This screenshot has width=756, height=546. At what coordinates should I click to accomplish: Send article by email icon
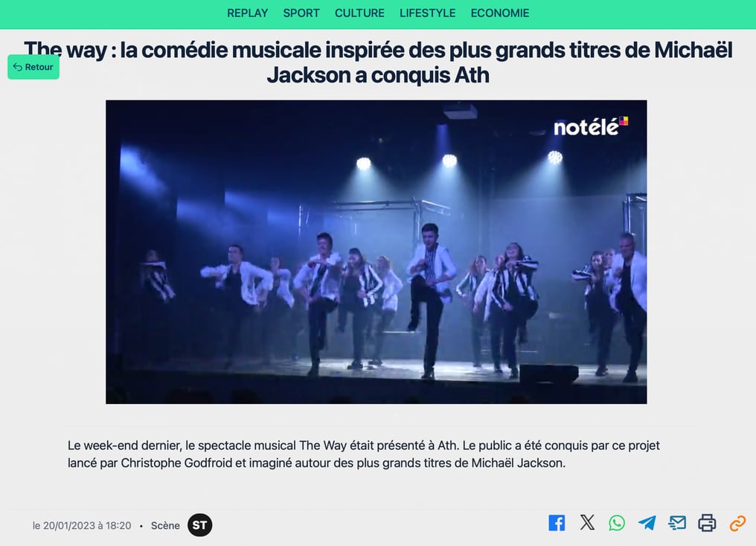pos(677,523)
